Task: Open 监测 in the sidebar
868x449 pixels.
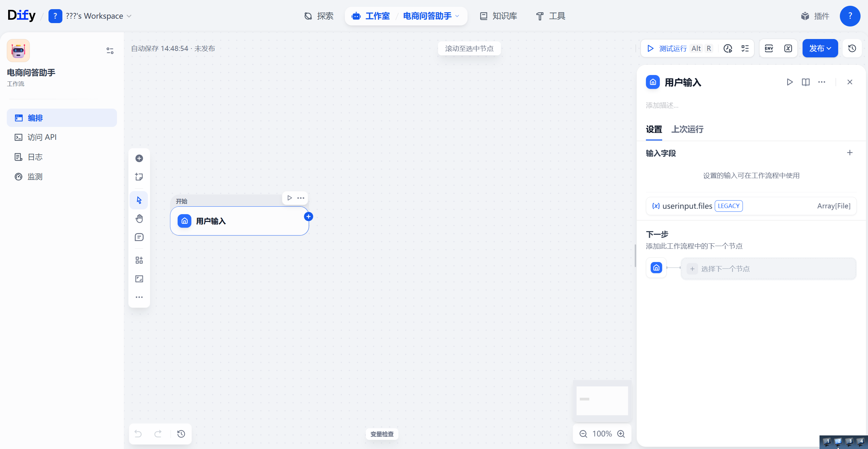Action: pos(62,176)
